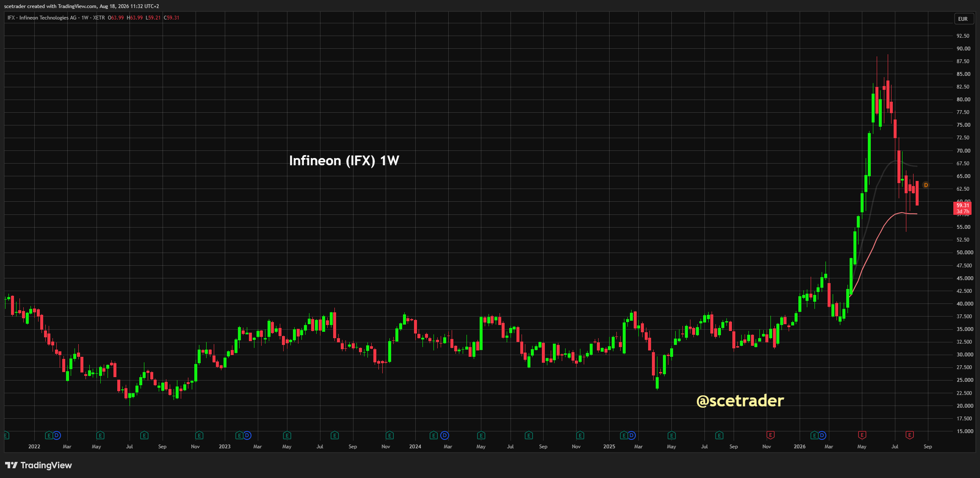Viewport: 980px width, 478px height.
Task: Open the earnings marker at February 2024
Action: point(433,435)
